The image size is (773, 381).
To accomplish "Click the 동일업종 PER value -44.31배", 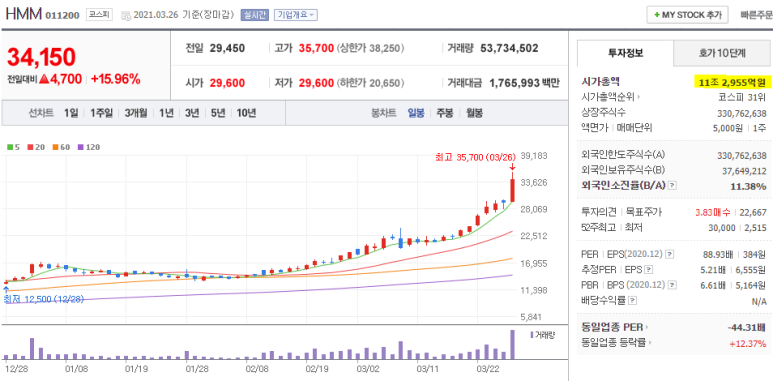I will tap(746, 327).
